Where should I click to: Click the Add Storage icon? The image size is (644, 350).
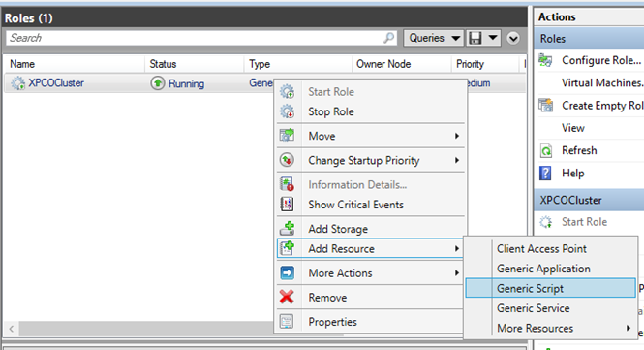287,228
